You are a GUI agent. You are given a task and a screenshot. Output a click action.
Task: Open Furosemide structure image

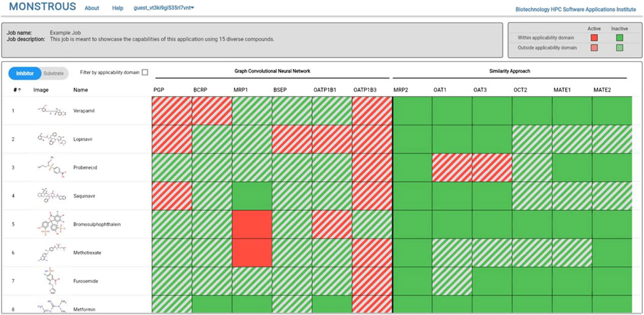coord(53,281)
